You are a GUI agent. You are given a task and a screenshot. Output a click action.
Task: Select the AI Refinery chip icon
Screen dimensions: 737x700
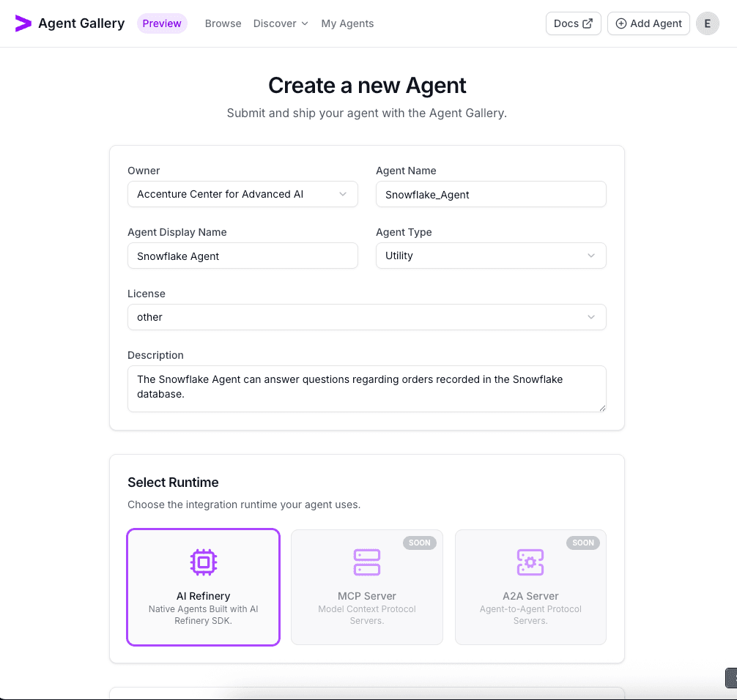click(x=203, y=562)
